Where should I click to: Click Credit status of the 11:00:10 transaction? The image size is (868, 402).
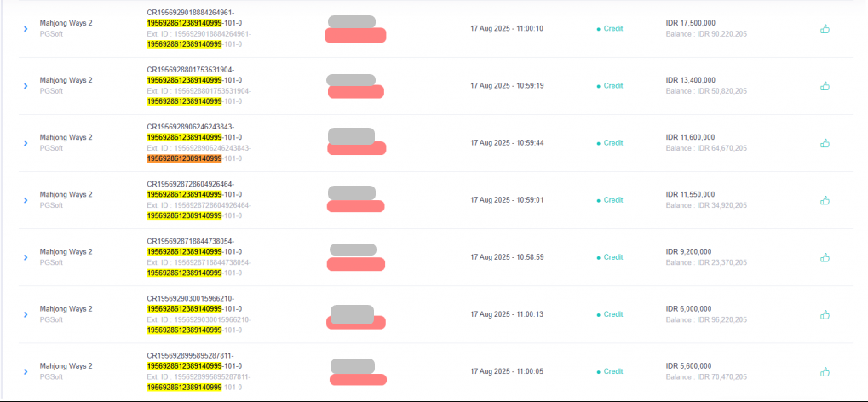point(612,28)
